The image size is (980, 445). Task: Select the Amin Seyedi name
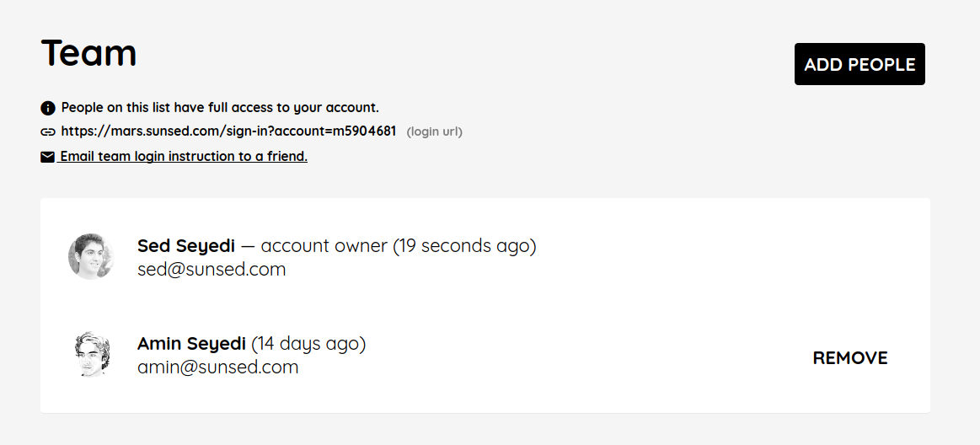pos(191,344)
